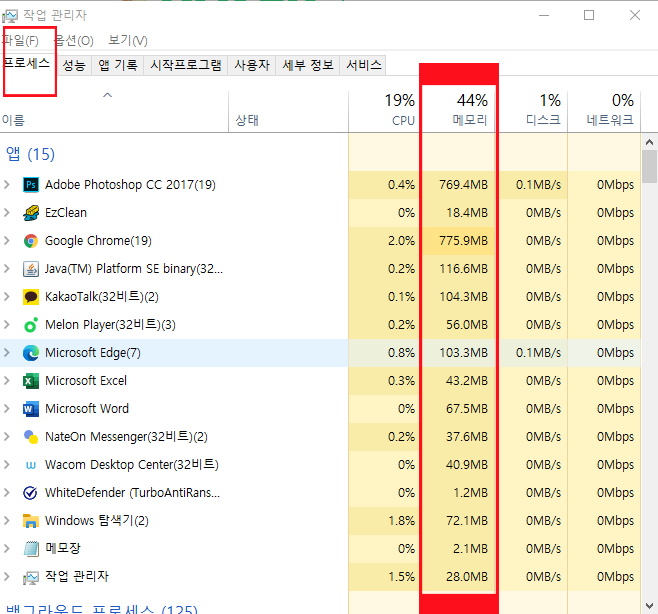The width and height of the screenshot is (658, 614).
Task: Click the scrollbar up arrow
Action: 649,142
